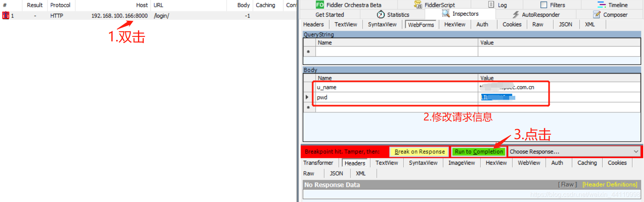Click the Log page icon
Image resolution: width=644 pixels, height=202 pixels.
coord(491,4)
